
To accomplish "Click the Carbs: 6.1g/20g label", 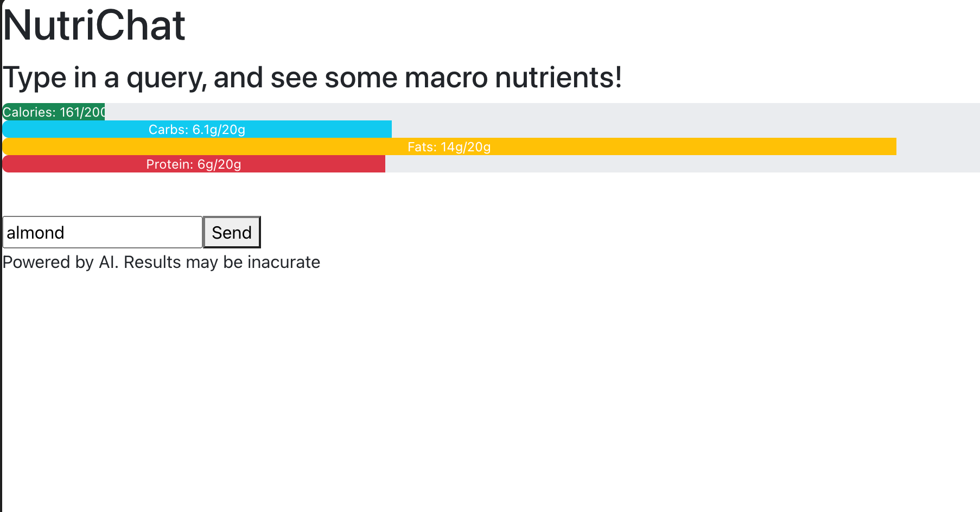I will tap(197, 130).
